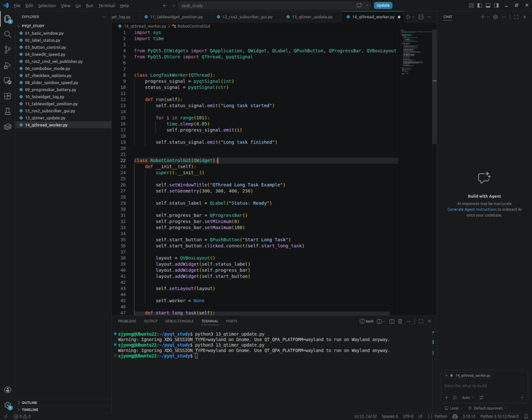Open the Explorer view in activity bar
Screen dimensions: 532x420
point(7,19)
